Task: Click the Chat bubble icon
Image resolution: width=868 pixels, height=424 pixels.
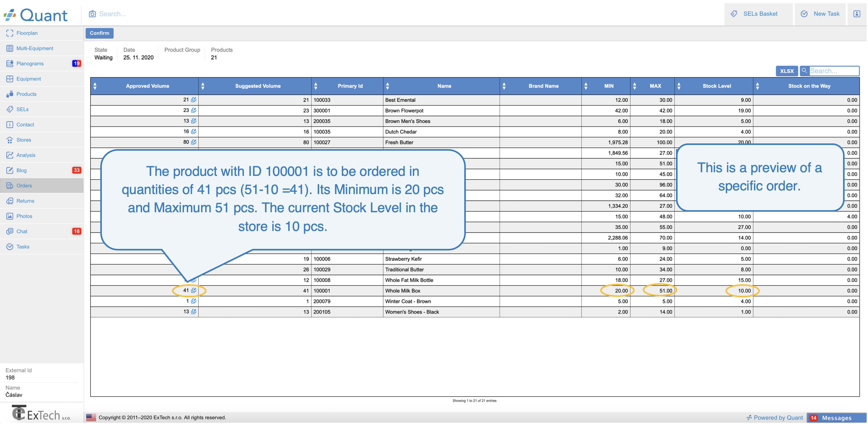Action: [10, 231]
